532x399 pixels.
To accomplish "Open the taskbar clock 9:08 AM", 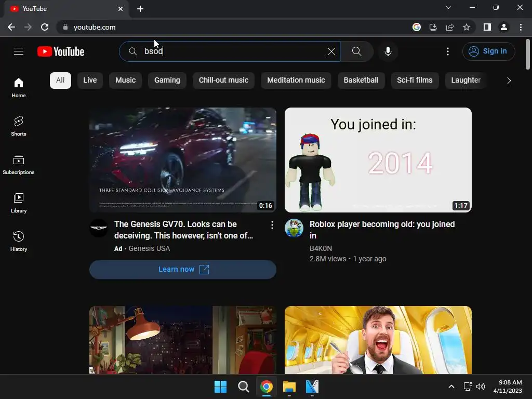I will [508, 387].
